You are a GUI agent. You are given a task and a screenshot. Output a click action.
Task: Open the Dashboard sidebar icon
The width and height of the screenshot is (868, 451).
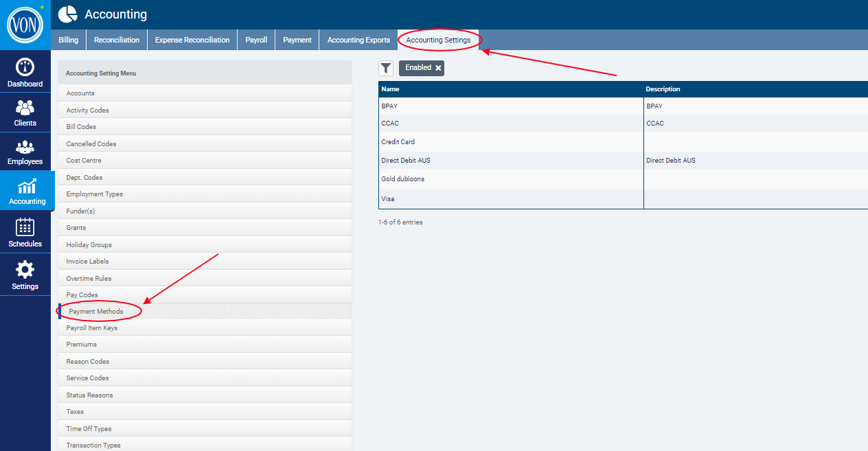pos(25,67)
